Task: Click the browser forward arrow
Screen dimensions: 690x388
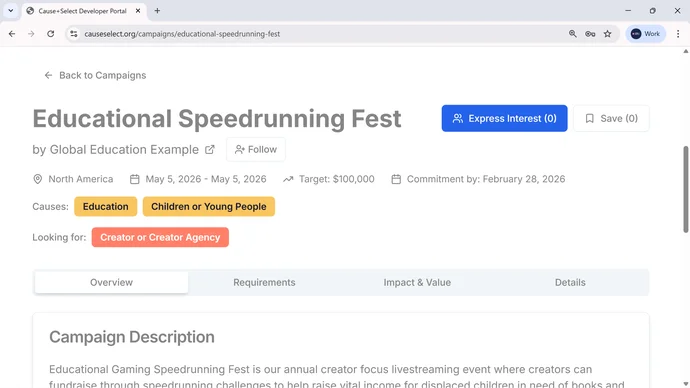Action: [31, 34]
